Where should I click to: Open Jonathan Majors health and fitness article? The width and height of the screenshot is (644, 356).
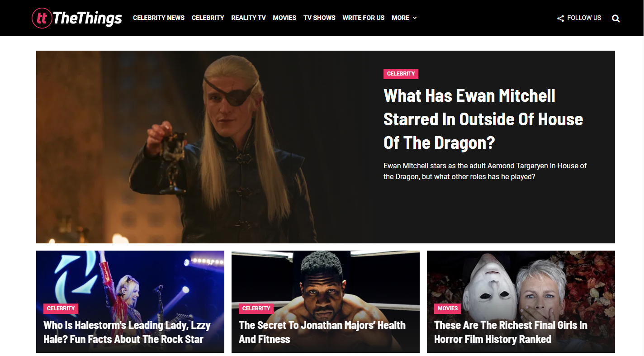click(322, 332)
